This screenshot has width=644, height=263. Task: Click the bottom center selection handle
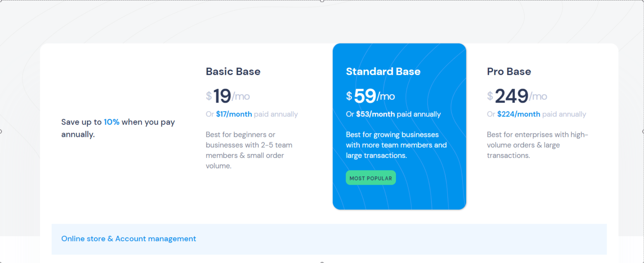322,262
